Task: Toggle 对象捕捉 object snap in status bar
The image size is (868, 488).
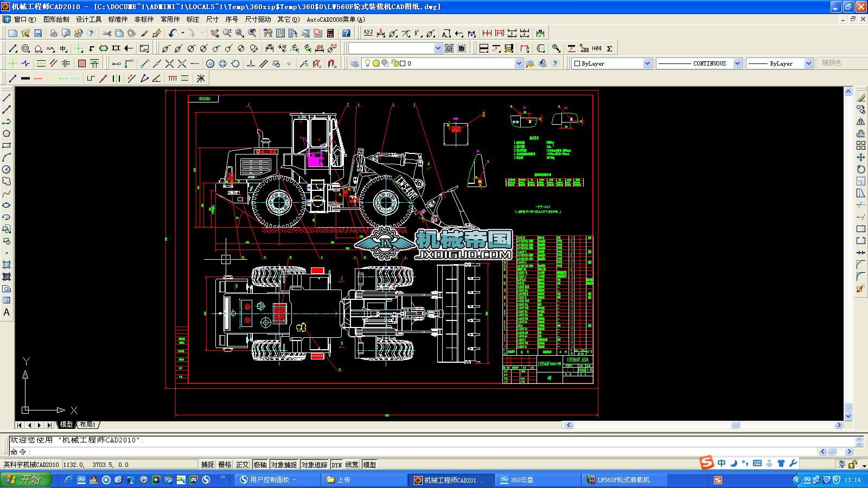Action: (284, 465)
